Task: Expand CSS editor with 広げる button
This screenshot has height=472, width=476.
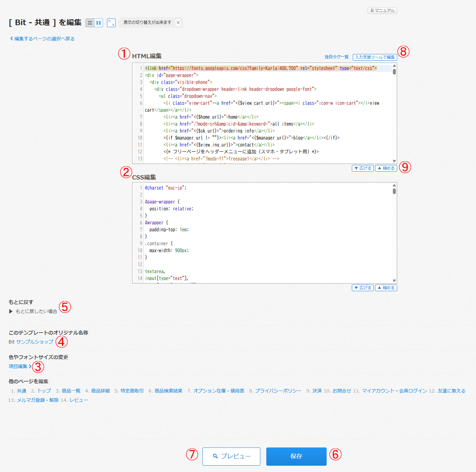Action: point(363,288)
